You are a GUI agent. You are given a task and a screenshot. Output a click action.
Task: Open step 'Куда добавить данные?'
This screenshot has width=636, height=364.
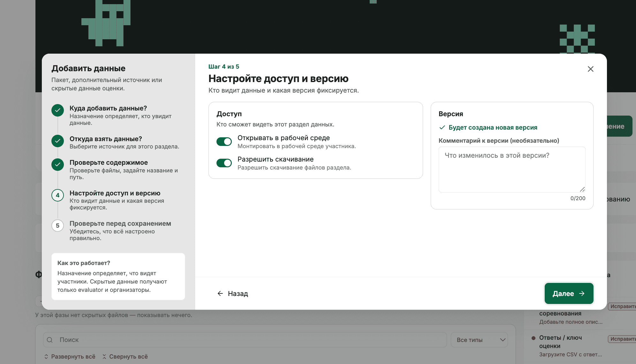[108, 108]
